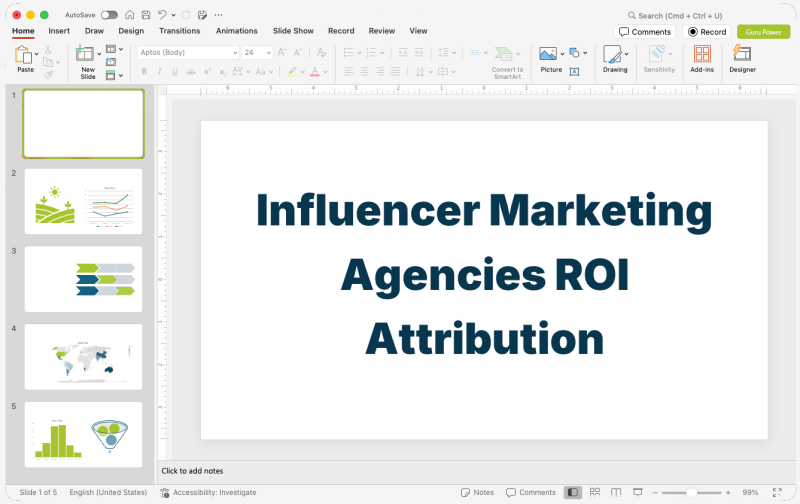Image resolution: width=800 pixels, height=504 pixels.
Task: Click the Home icon in title bar
Action: tap(130, 15)
